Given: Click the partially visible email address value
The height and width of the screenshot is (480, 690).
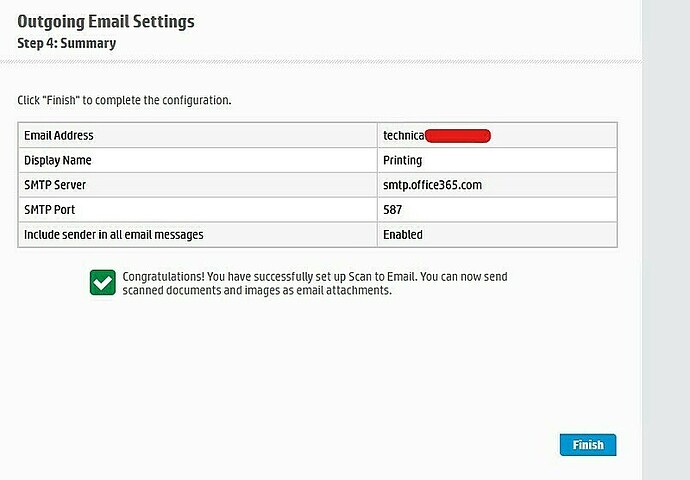Looking at the screenshot, I should 404,135.
